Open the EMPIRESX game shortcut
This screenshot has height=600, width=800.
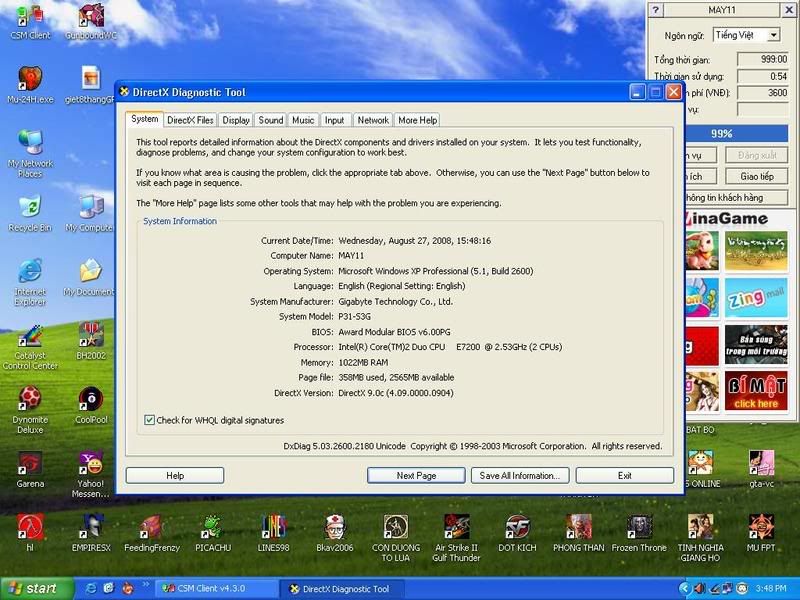point(91,533)
